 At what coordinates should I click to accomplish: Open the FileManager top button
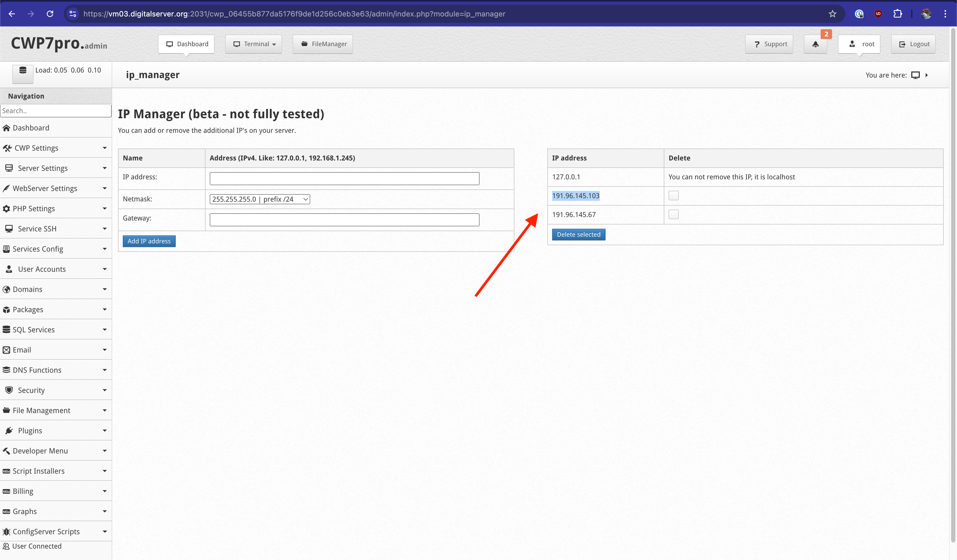(x=323, y=44)
